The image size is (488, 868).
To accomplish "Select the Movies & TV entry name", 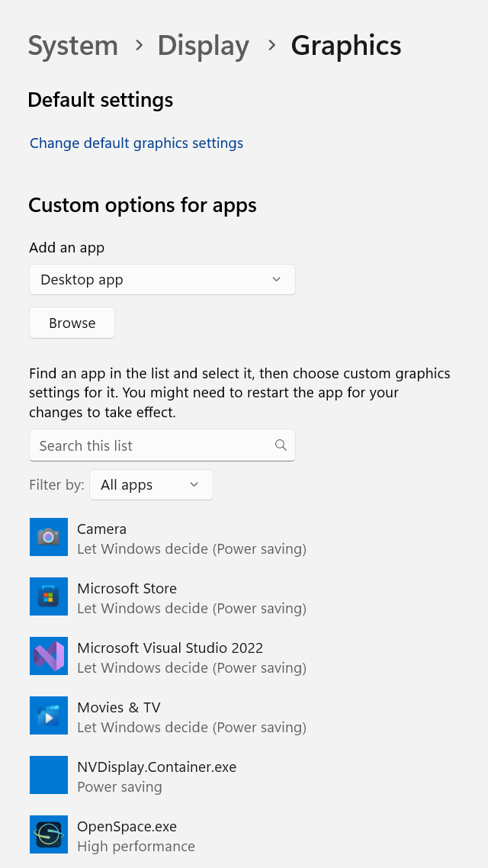I will (118, 707).
